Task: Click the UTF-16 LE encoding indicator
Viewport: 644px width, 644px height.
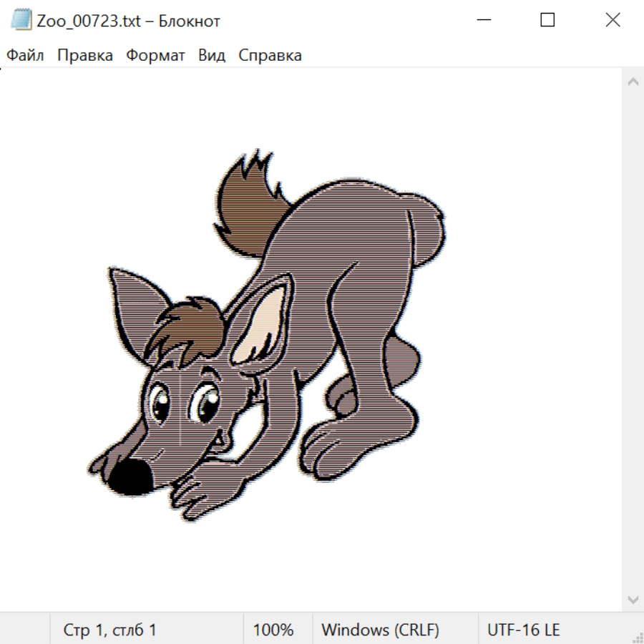Action: point(523,630)
